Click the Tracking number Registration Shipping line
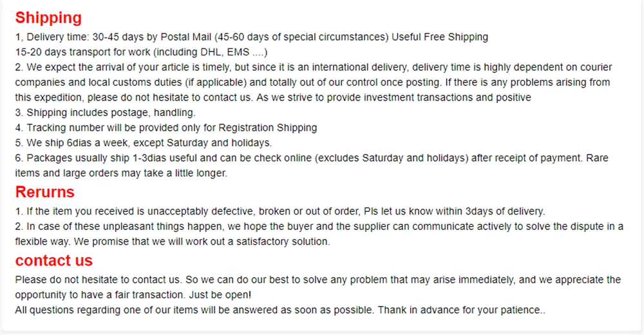 click(x=166, y=128)
